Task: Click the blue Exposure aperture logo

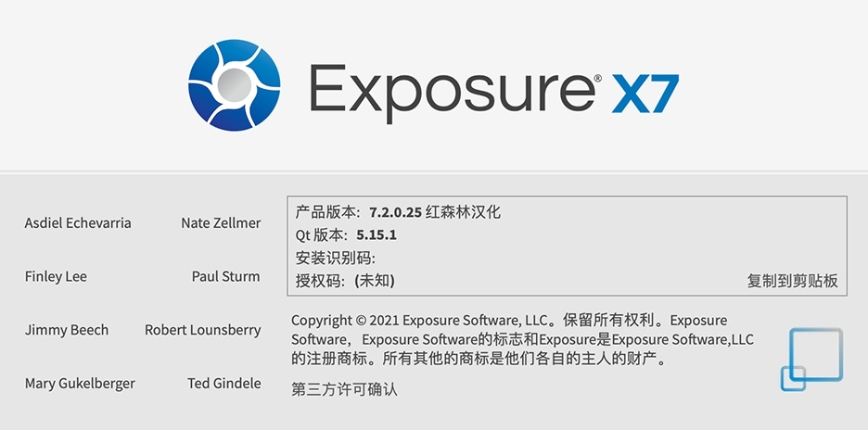Action: click(235, 85)
